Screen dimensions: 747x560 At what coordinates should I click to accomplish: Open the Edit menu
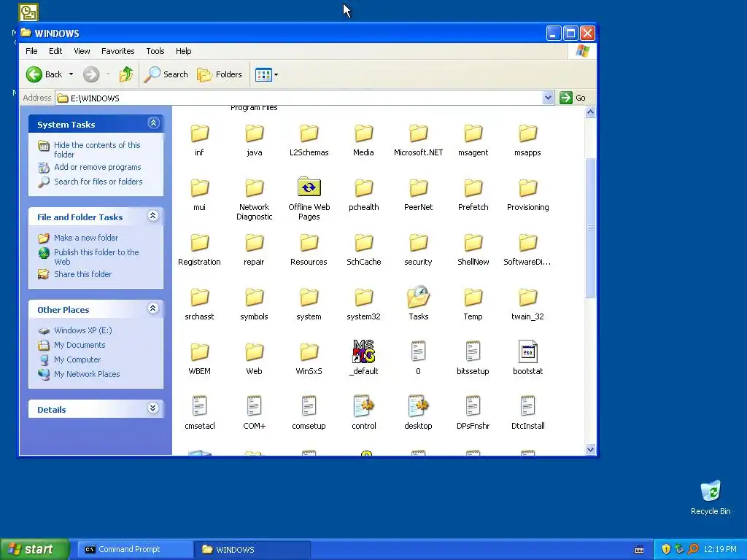(x=55, y=51)
